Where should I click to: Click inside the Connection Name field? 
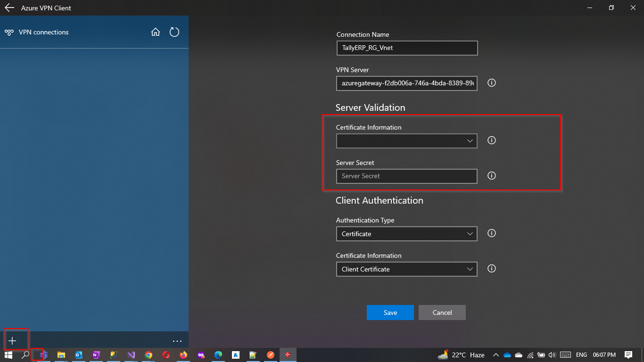(406, 48)
